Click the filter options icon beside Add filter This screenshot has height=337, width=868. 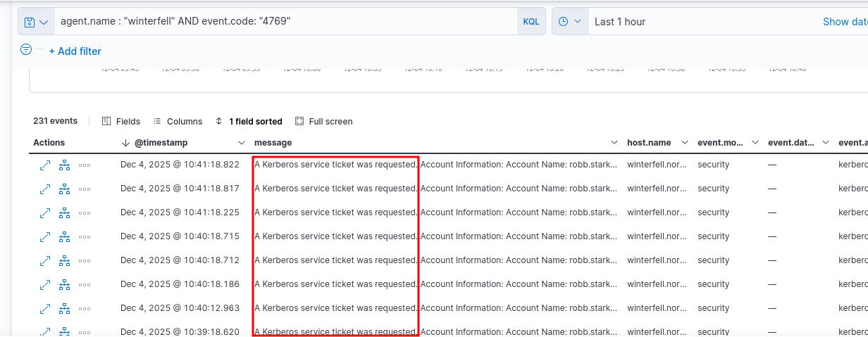(26, 50)
